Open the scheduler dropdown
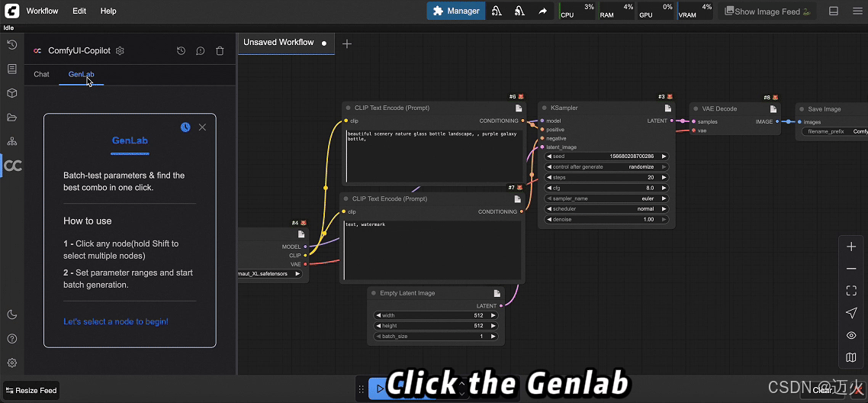The width and height of the screenshot is (868, 403). coord(606,208)
